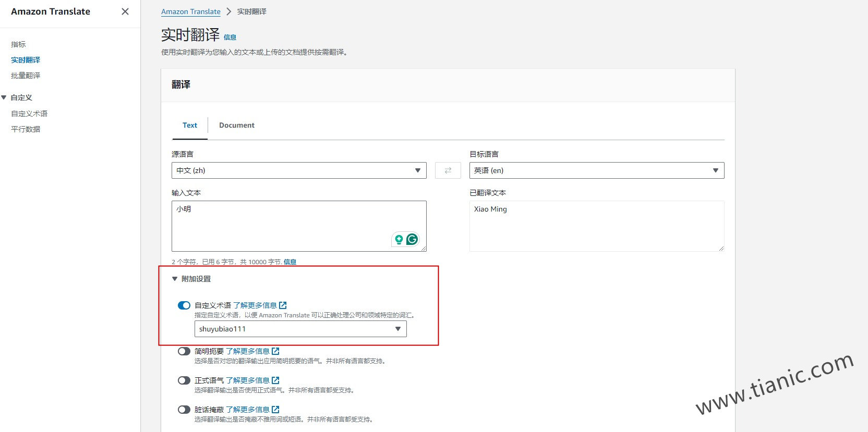Open external link icon next to 正式语气
The height and width of the screenshot is (432, 868).
coord(275,380)
